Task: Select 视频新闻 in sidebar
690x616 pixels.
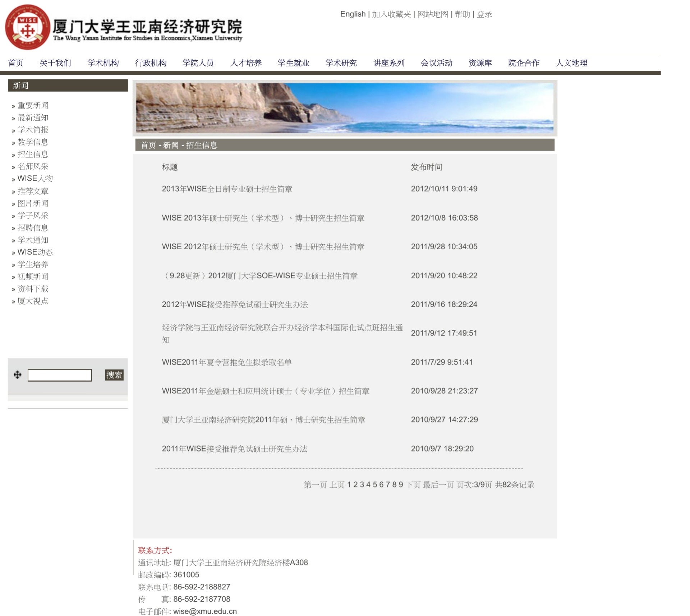Action: pos(33,277)
